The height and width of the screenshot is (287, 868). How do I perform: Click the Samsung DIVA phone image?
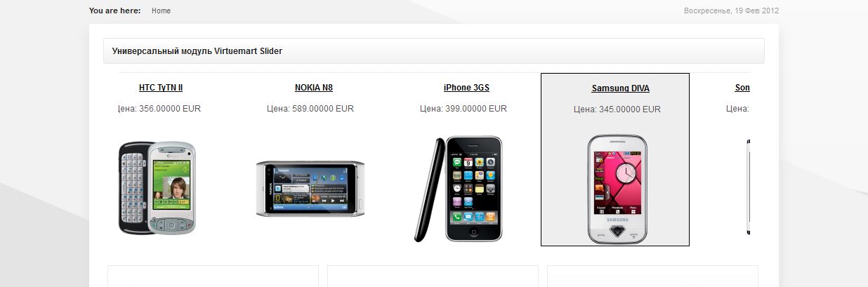pos(617,189)
